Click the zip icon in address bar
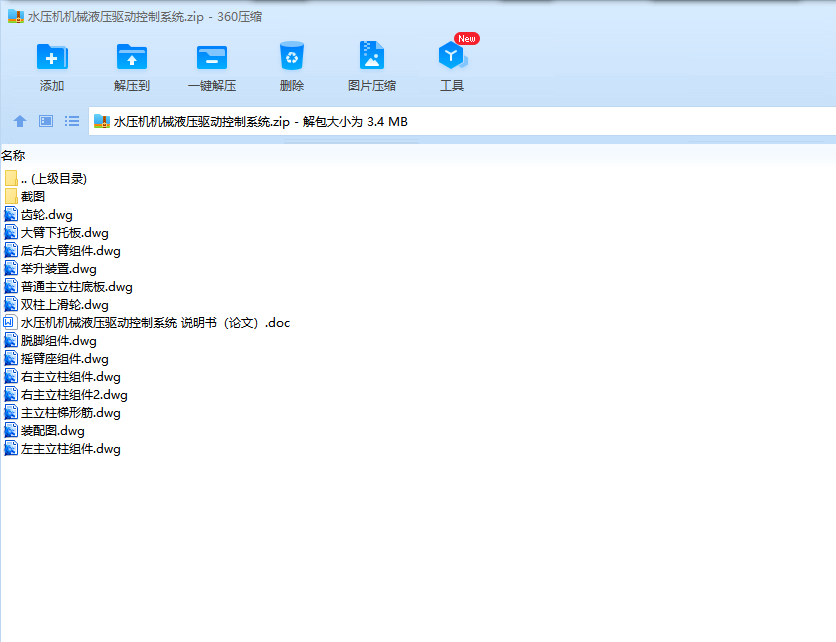The image size is (836, 642). click(x=101, y=122)
